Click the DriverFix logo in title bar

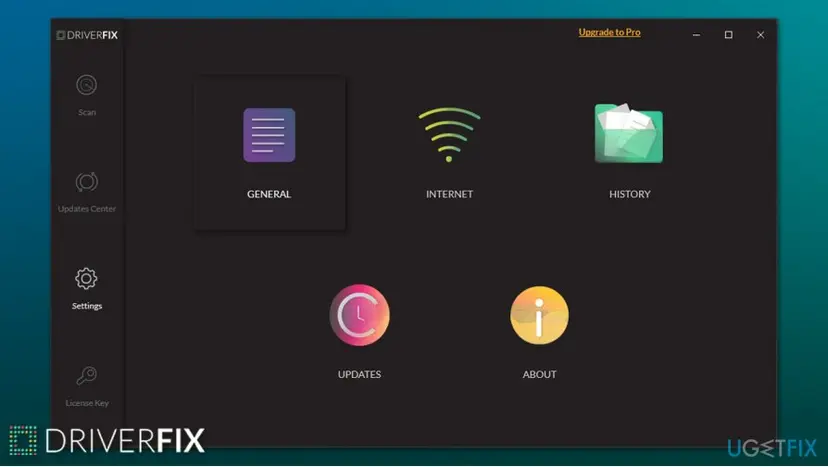(87, 35)
